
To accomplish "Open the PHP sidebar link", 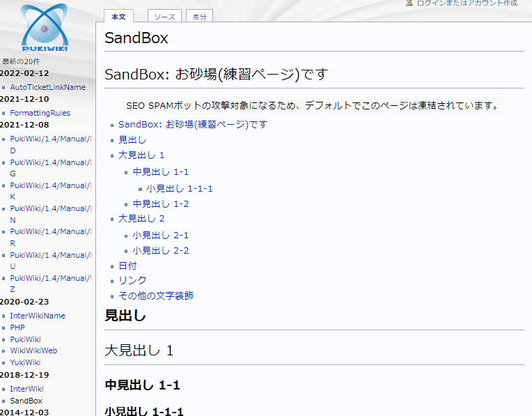I will click(x=17, y=328).
